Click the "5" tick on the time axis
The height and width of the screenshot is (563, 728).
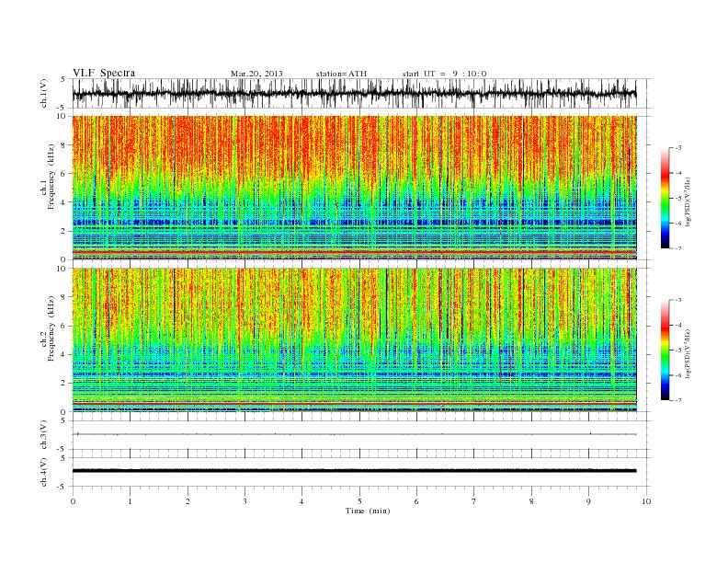coord(359,501)
